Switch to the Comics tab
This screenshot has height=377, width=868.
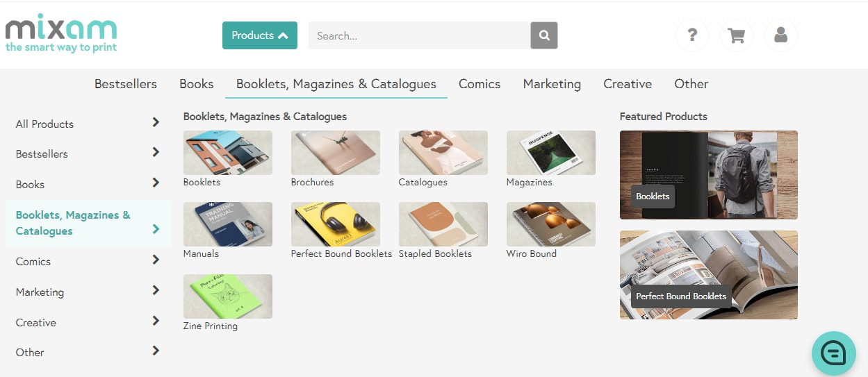click(x=480, y=84)
